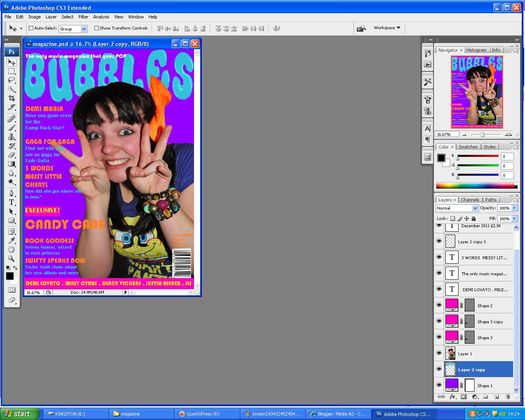Hide the Layer 2 copy layer
The height and width of the screenshot is (420, 525).
[439, 369]
